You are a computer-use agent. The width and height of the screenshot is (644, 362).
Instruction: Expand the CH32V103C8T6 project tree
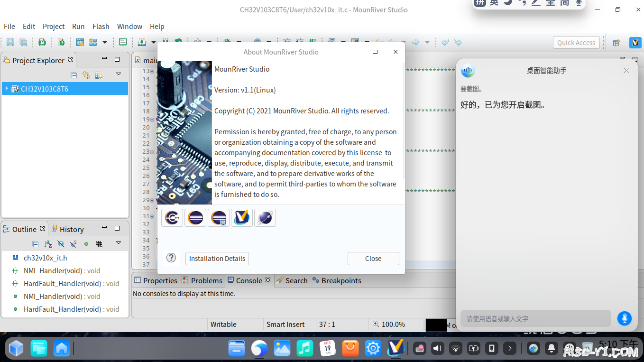(7, 89)
